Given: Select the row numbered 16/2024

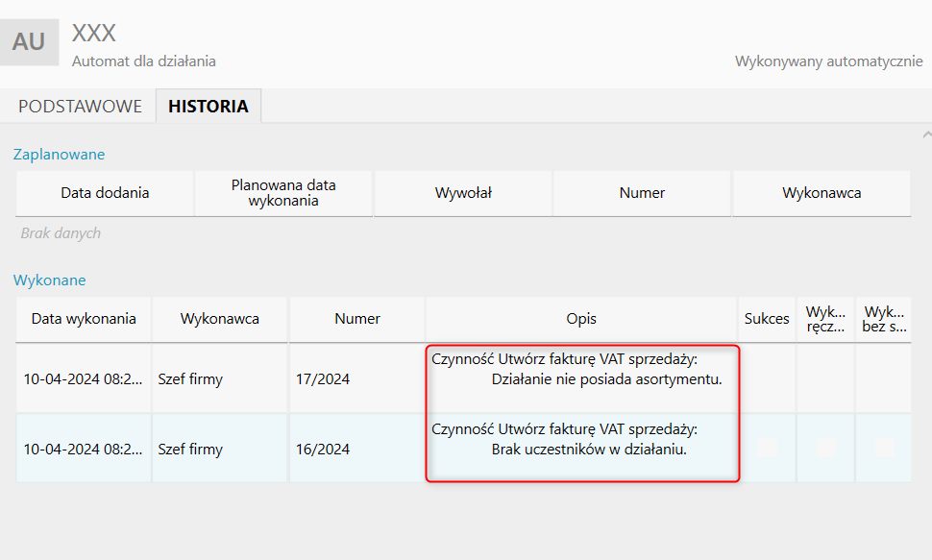Looking at the screenshot, I should pyautogui.click(x=323, y=449).
